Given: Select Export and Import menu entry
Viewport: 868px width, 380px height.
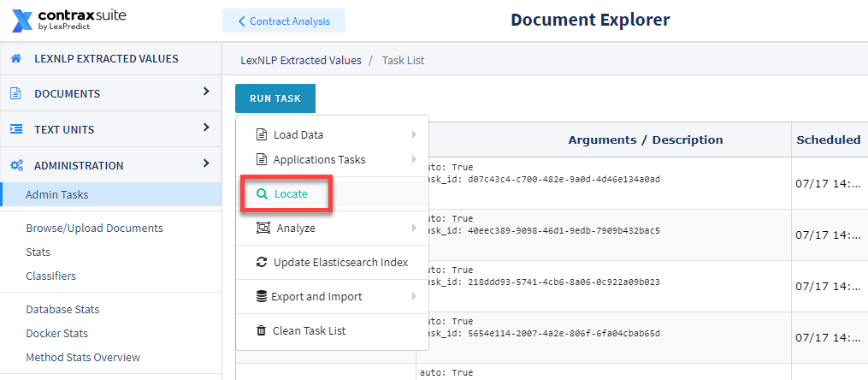Looking at the screenshot, I should [x=332, y=296].
